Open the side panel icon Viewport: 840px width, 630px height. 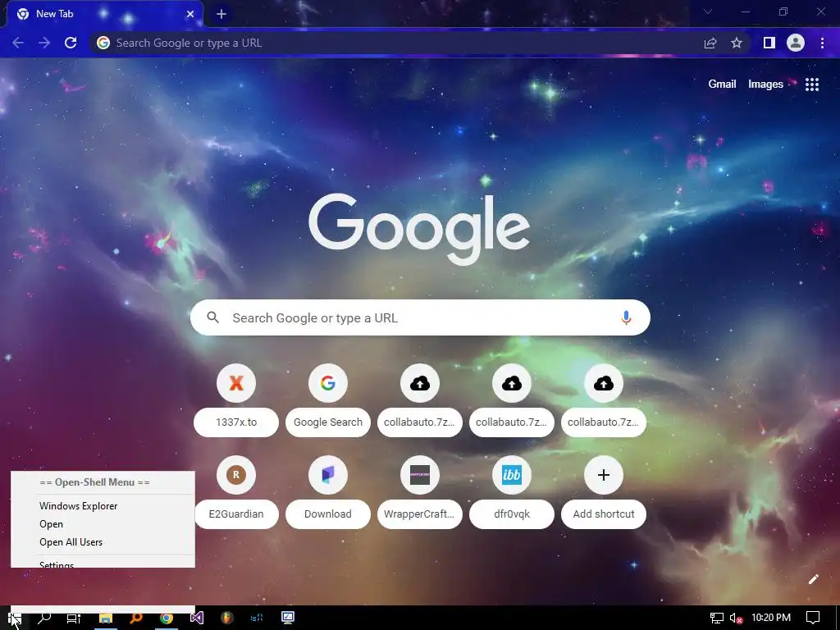point(769,43)
